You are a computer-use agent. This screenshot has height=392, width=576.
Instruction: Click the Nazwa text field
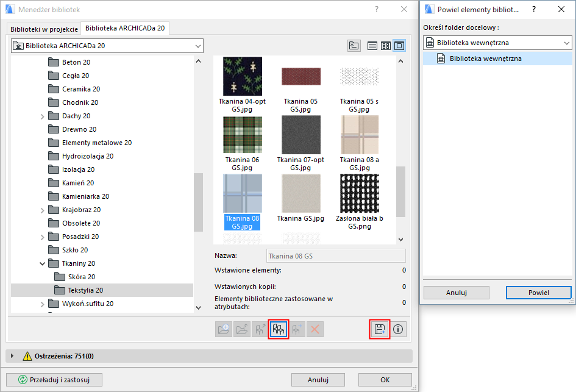point(336,256)
